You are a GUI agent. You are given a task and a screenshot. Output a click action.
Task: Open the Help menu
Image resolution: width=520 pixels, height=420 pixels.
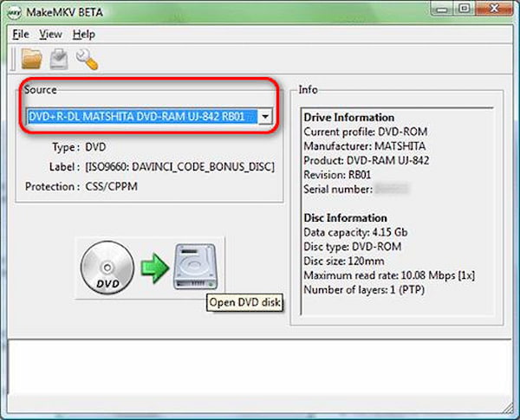[83, 34]
